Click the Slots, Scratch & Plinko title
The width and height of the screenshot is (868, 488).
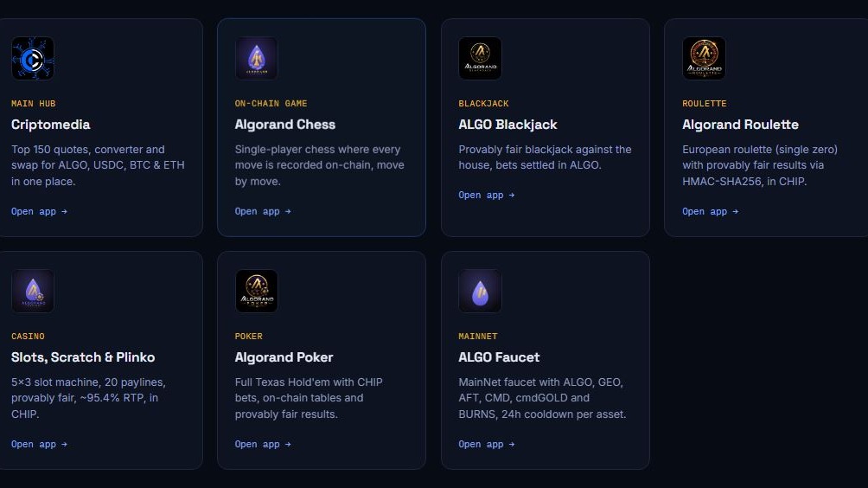pos(83,357)
